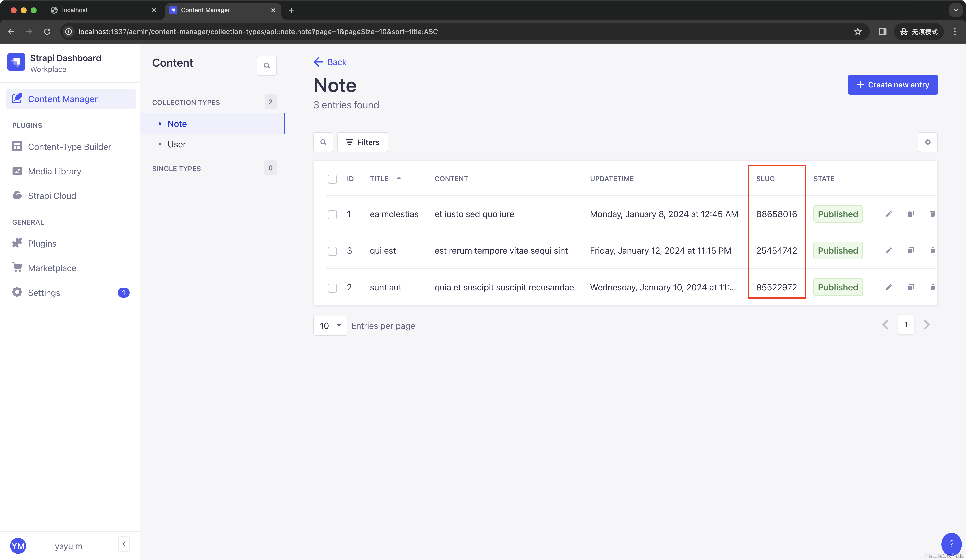Open the entries per page dropdown
This screenshot has height=560, width=966.
[330, 326]
